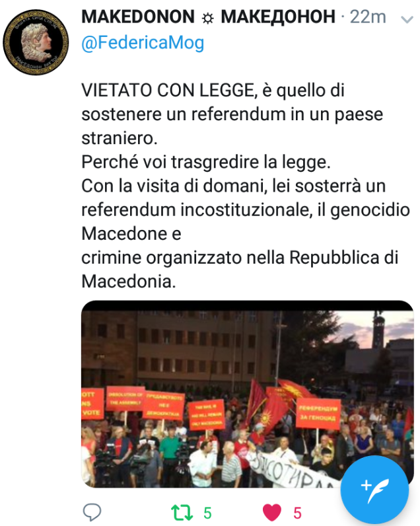Click the Cyrillic МАКЕДОНОН name text
420x526 pixels.
coord(278,17)
